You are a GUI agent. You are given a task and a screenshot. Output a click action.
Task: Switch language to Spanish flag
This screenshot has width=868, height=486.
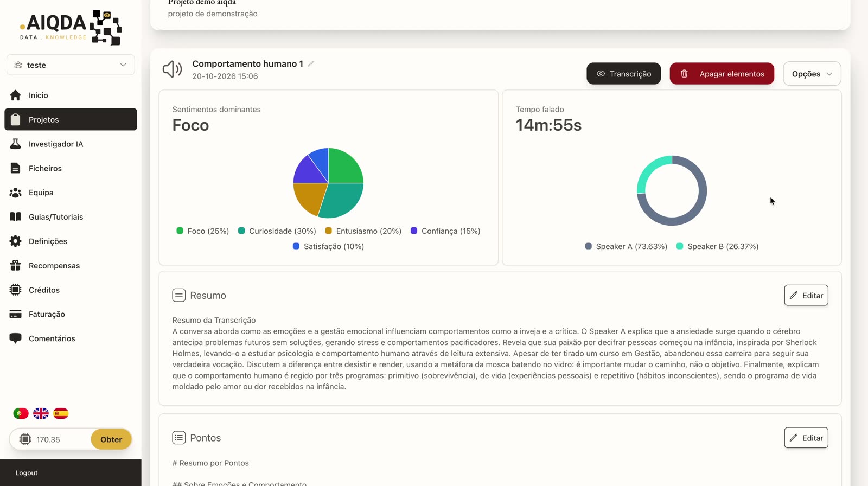[61, 413]
